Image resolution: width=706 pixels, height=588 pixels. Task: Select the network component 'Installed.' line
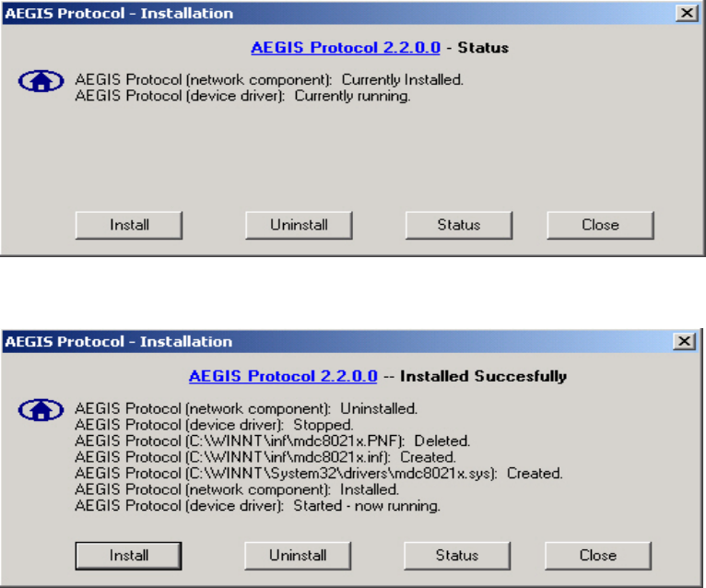pos(237,490)
